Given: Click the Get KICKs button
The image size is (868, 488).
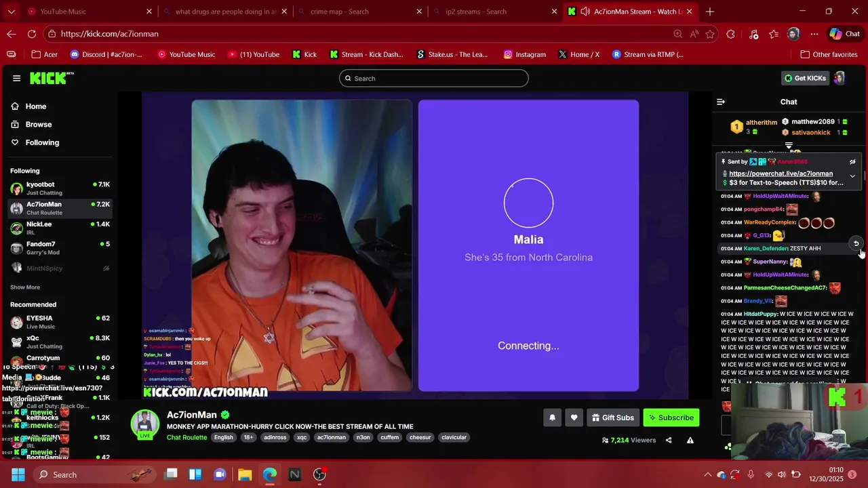Looking at the screenshot, I should pyautogui.click(x=806, y=78).
